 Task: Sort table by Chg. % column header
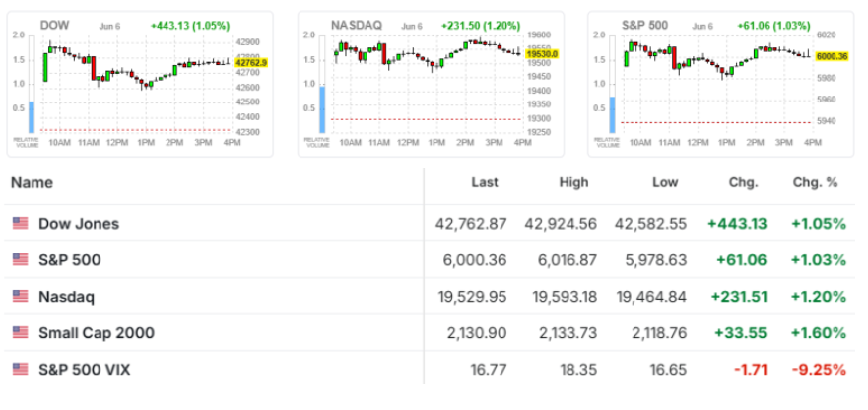coord(816,183)
